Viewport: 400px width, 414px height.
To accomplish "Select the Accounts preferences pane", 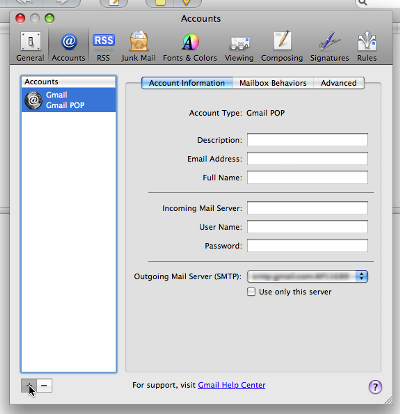I will [69, 47].
